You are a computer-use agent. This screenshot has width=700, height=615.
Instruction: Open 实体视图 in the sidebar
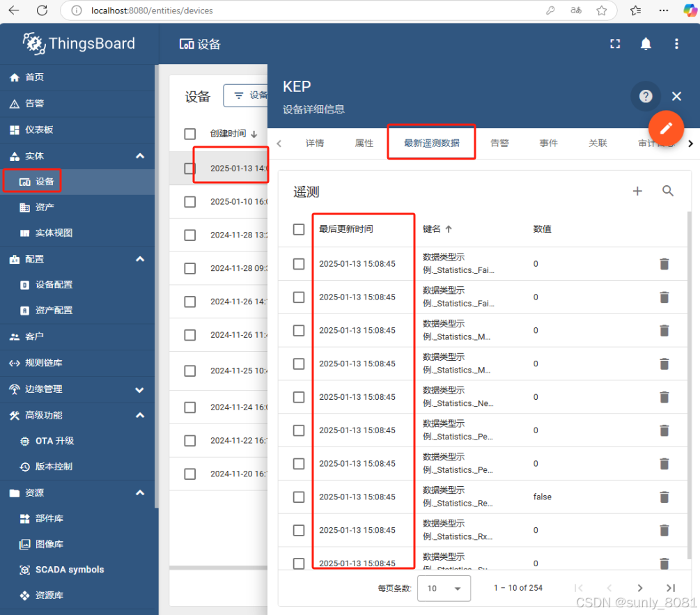pyautogui.click(x=78, y=233)
